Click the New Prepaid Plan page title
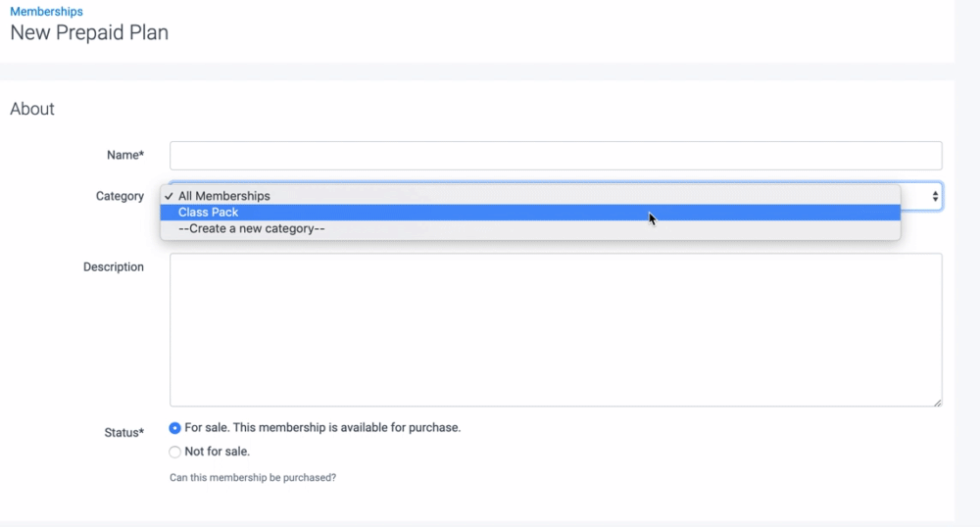Screen dimensions: 980x527 pyautogui.click(x=89, y=33)
